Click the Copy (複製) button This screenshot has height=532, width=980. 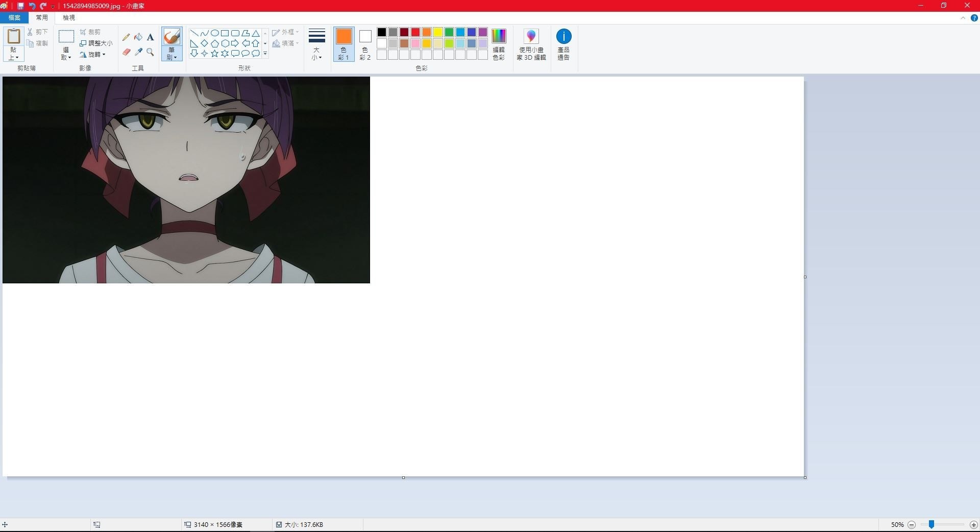[x=38, y=43]
